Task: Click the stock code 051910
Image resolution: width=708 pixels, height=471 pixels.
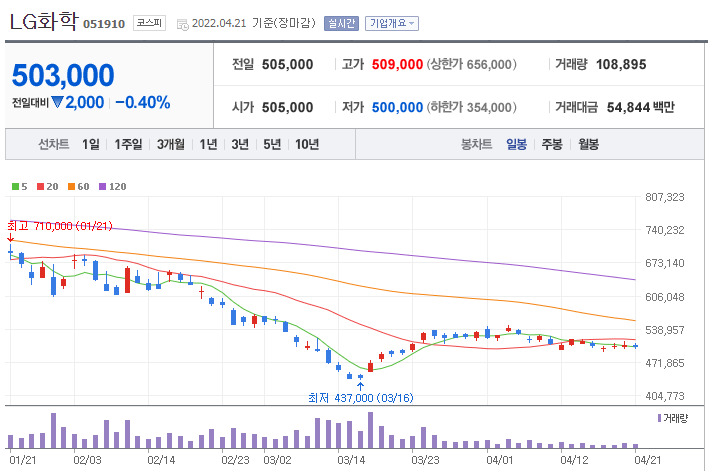Action: [104, 24]
